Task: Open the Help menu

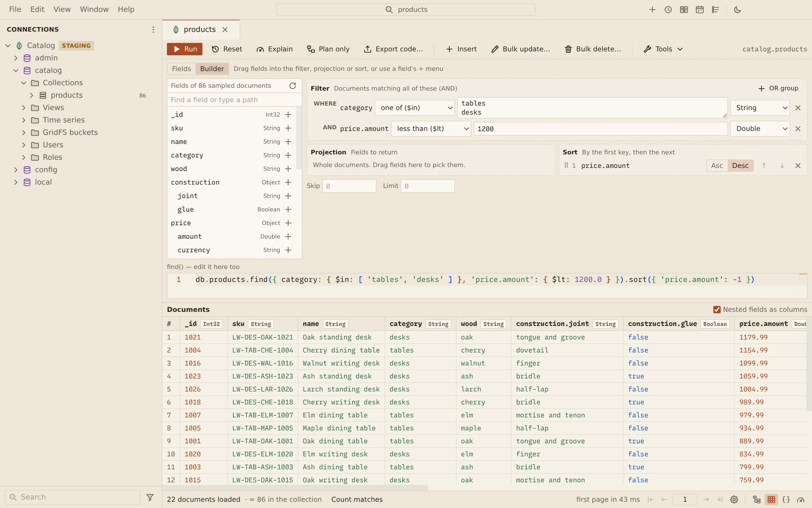Action: (126, 9)
